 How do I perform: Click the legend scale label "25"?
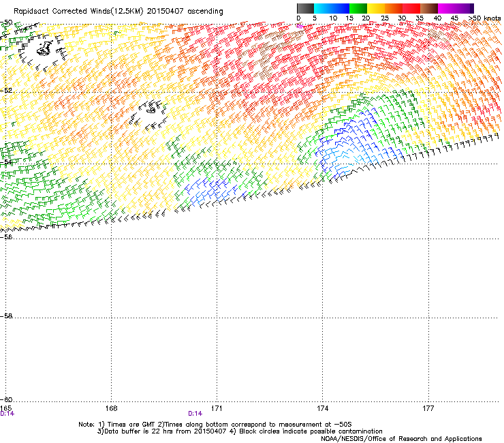click(384, 18)
